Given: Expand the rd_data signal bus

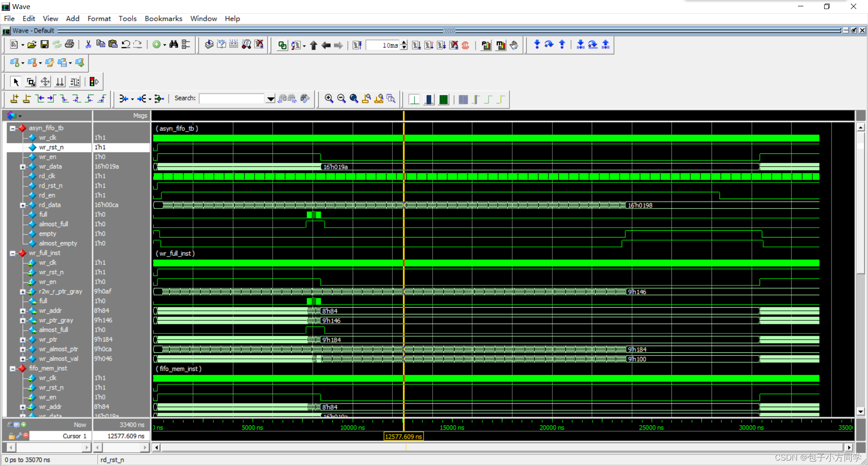Looking at the screenshot, I should click(23, 205).
